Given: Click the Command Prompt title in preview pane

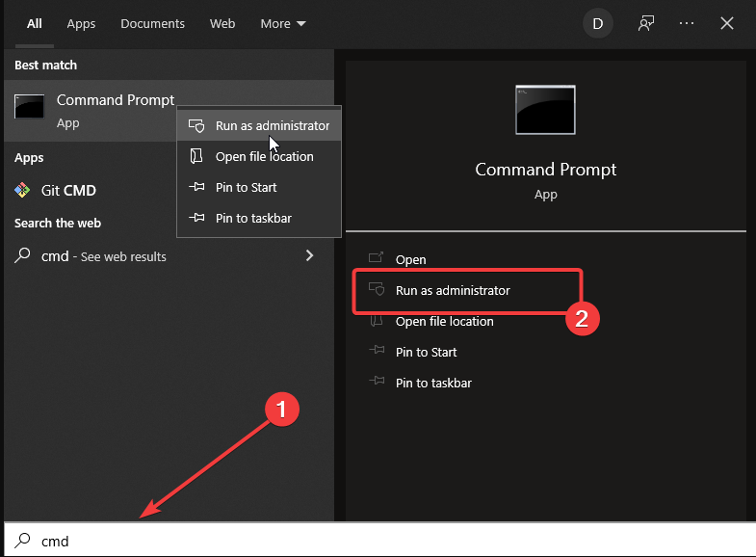Looking at the screenshot, I should click(x=546, y=170).
